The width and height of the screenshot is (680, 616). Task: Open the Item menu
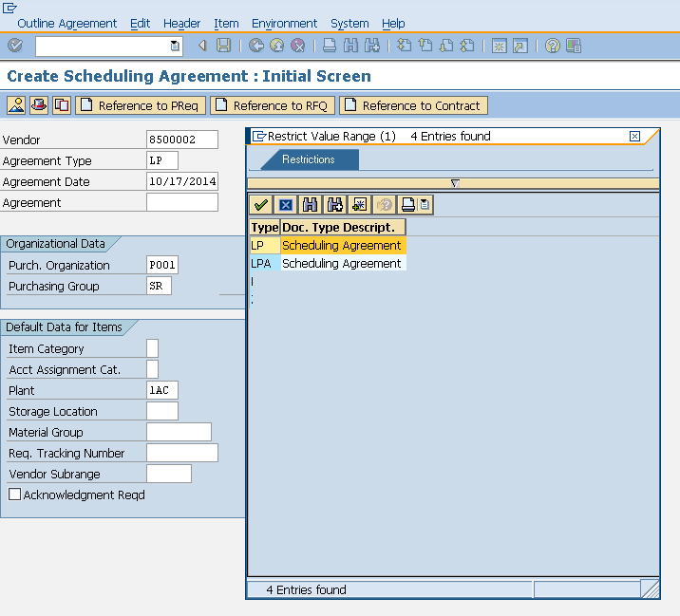(x=226, y=24)
